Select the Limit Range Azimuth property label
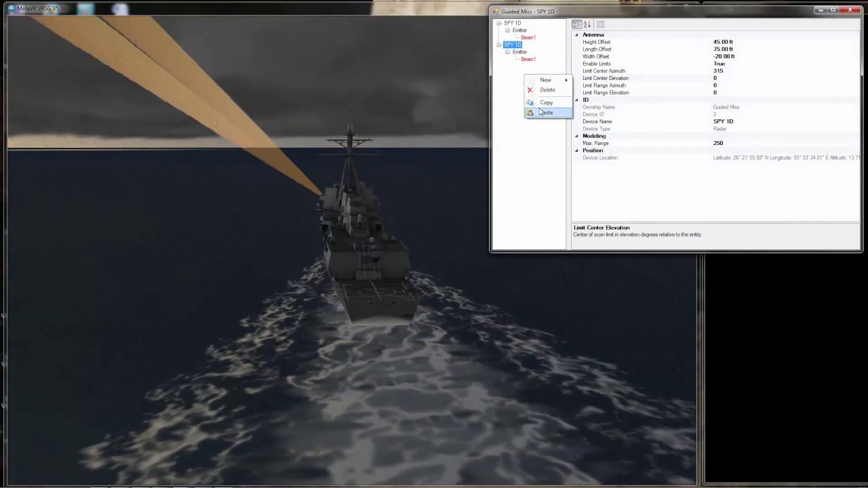 [604, 85]
